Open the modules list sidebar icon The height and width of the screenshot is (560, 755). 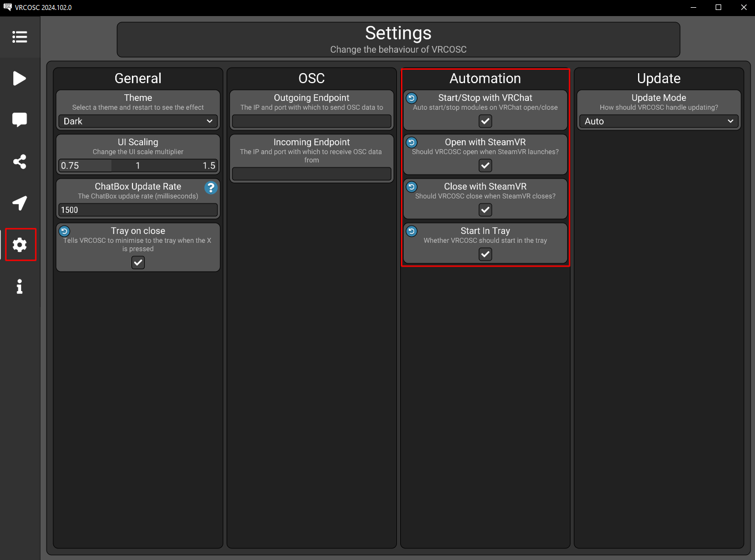pyautogui.click(x=20, y=37)
